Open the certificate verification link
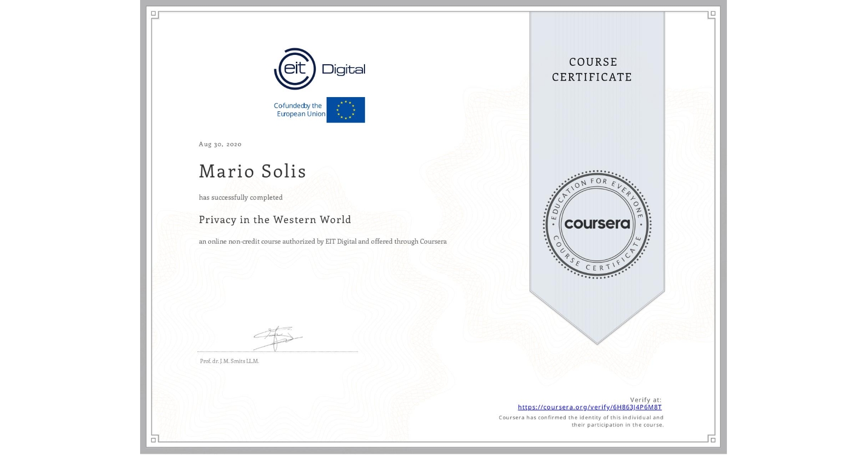The width and height of the screenshot is (868, 455). point(590,407)
